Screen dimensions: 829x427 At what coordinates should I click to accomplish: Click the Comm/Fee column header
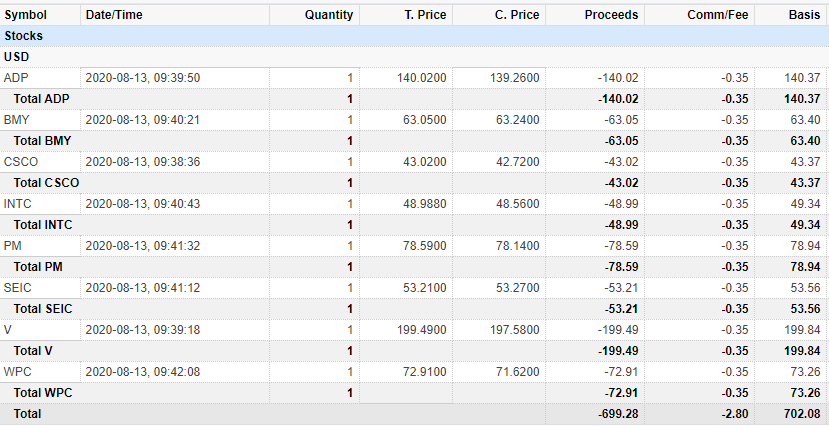(717, 15)
